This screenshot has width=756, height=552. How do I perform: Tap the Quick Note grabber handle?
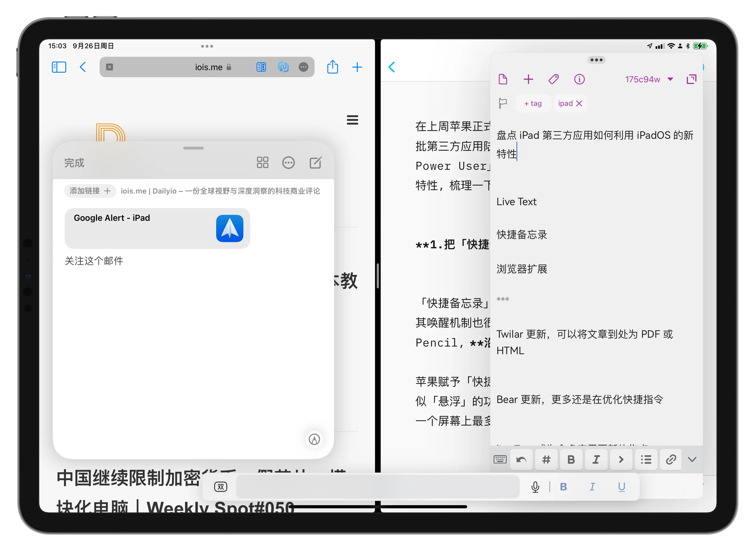click(x=193, y=148)
